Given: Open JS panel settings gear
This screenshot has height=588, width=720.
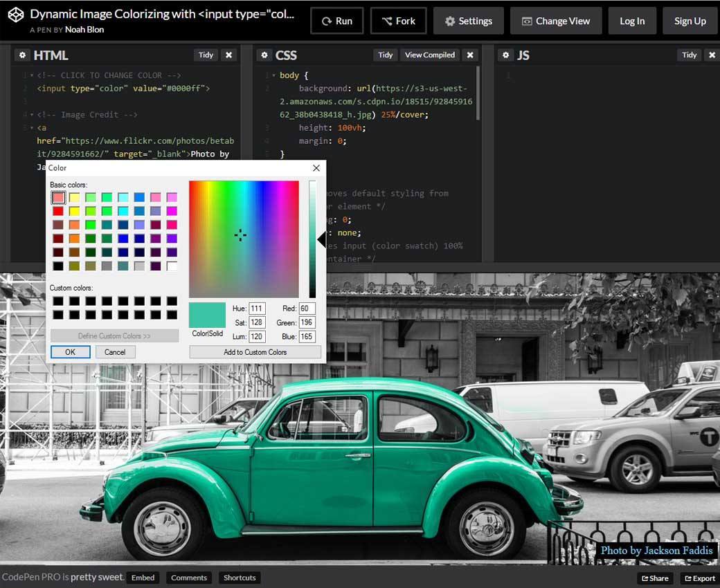Looking at the screenshot, I should pos(506,55).
